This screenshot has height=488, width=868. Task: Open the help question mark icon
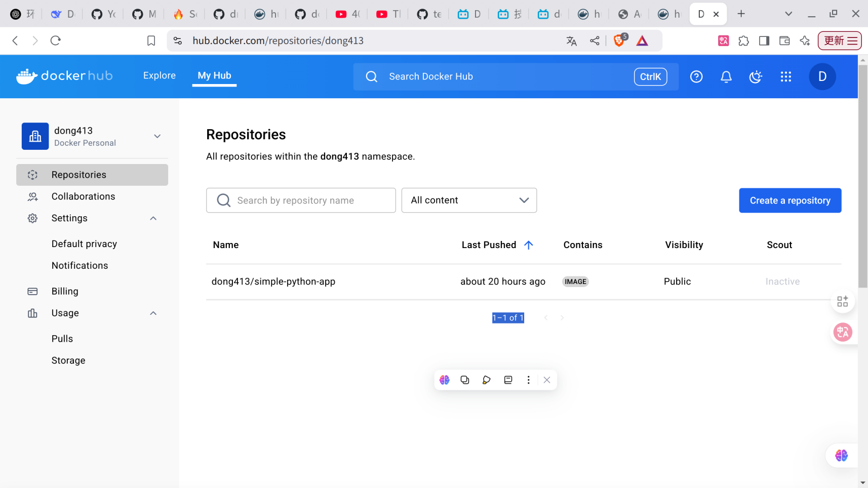pyautogui.click(x=696, y=76)
